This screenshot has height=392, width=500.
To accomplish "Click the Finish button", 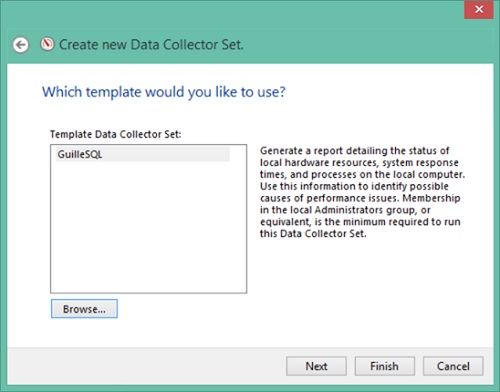I will click(x=385, y=366).
